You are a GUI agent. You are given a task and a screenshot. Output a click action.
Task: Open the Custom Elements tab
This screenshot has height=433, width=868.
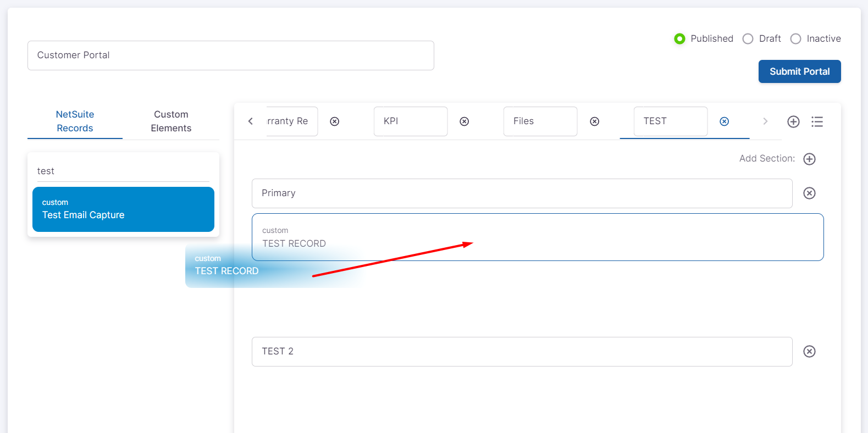[x=171, y=121]
